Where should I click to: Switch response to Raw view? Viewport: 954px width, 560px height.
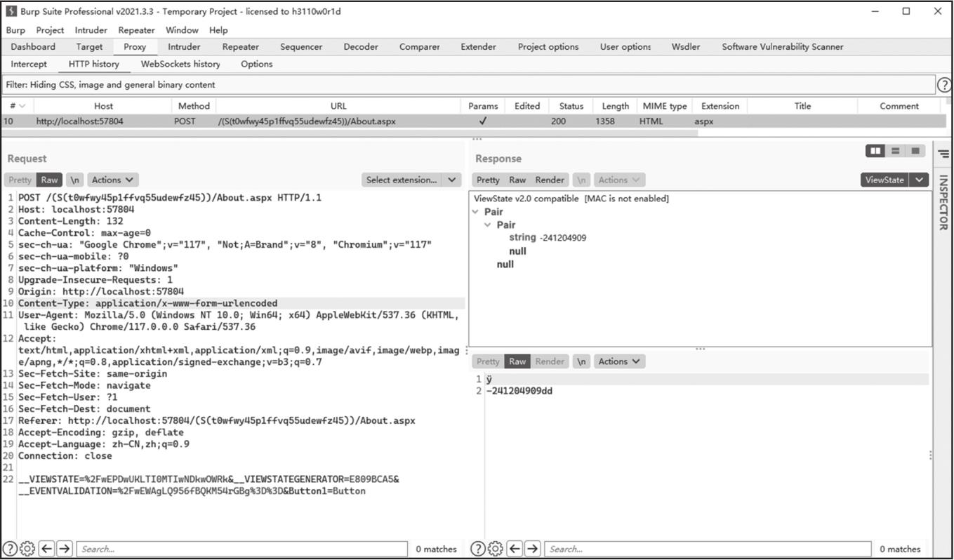click(517, 180)
